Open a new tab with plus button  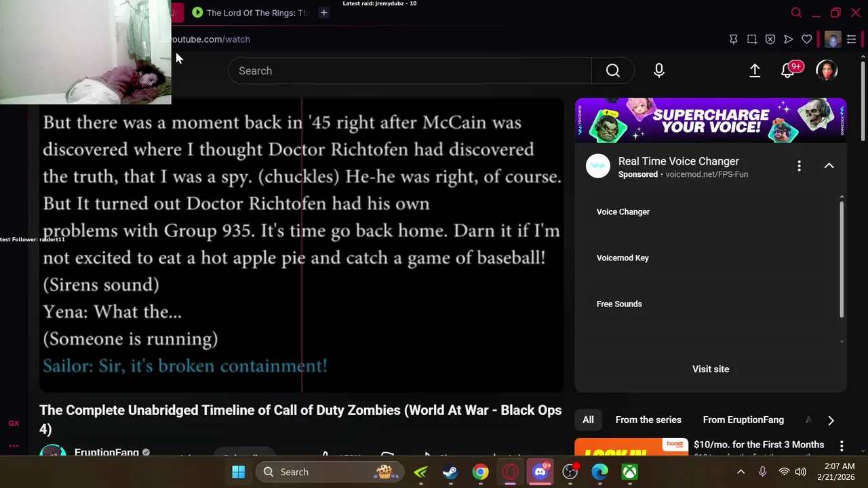(x=323, y=12)
